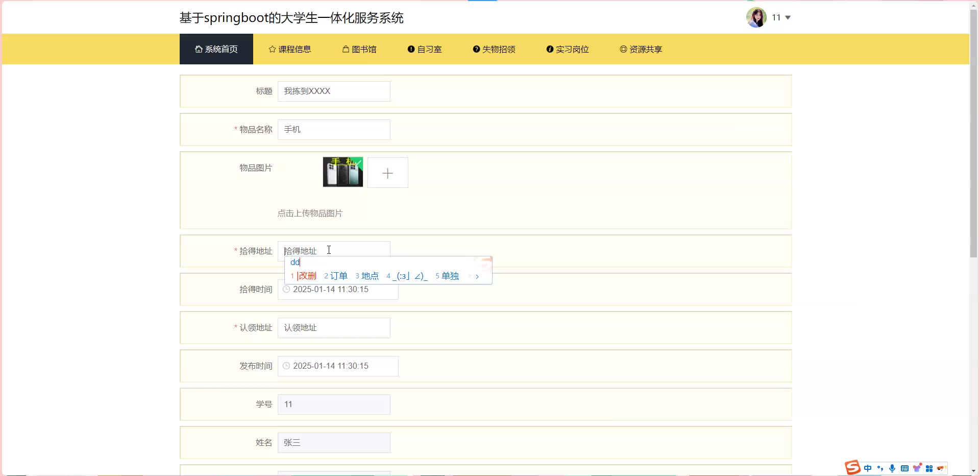980x476 pixels.
Task: Click the uploaded phone image thumbnail
Action: pos(342,172)
